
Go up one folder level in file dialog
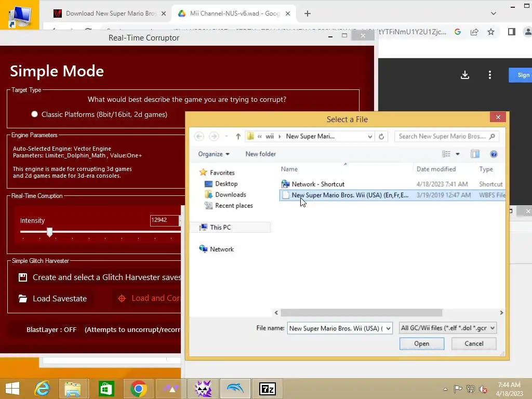click(x=238, y=137)
